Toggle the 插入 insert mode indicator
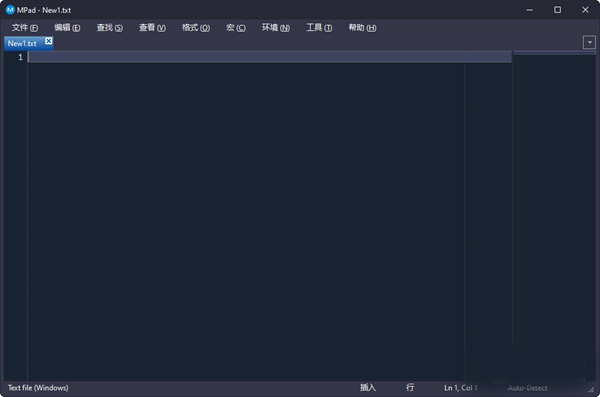600x397 pixels. click(x=368, y=387)
